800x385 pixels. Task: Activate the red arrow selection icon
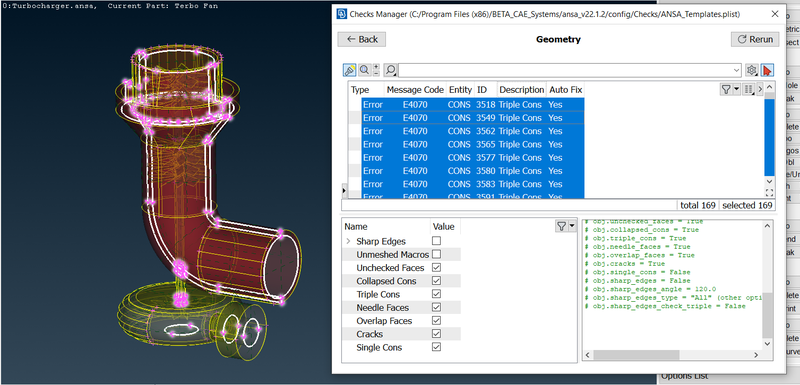pyautogui.click(x=767, y=70)
